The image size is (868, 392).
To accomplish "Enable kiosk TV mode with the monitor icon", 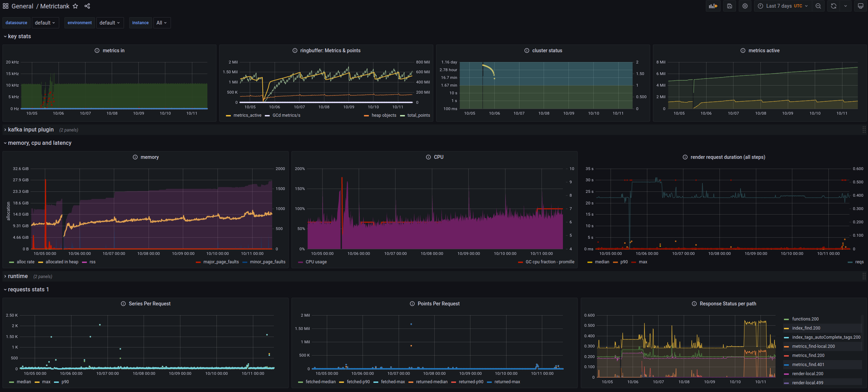I will click(861, 6).
